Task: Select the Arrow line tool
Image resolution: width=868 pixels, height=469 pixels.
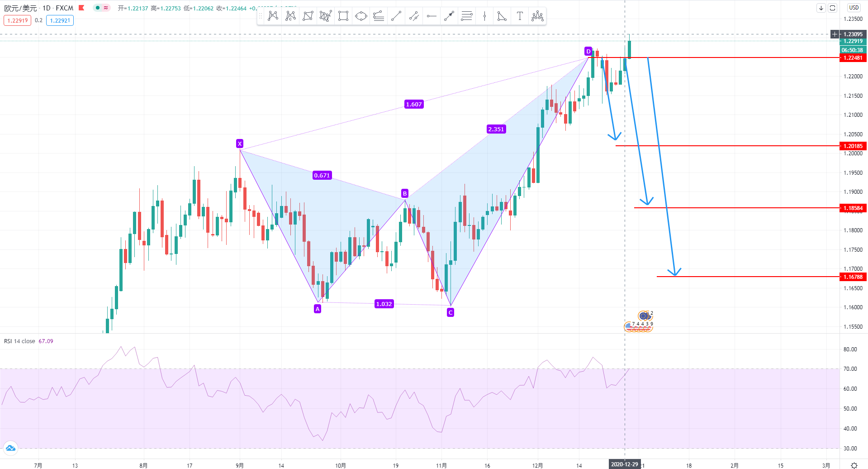Action: click(449, 16)
